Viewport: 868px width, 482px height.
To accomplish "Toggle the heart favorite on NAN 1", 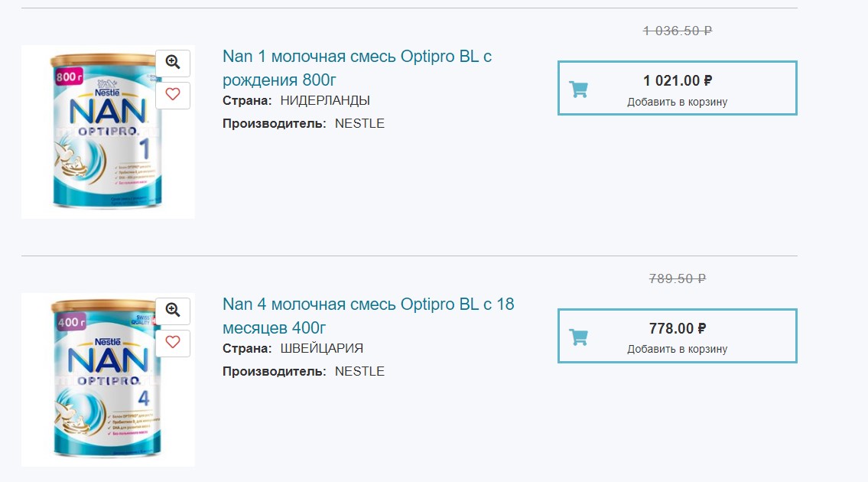I will [173, 95].
